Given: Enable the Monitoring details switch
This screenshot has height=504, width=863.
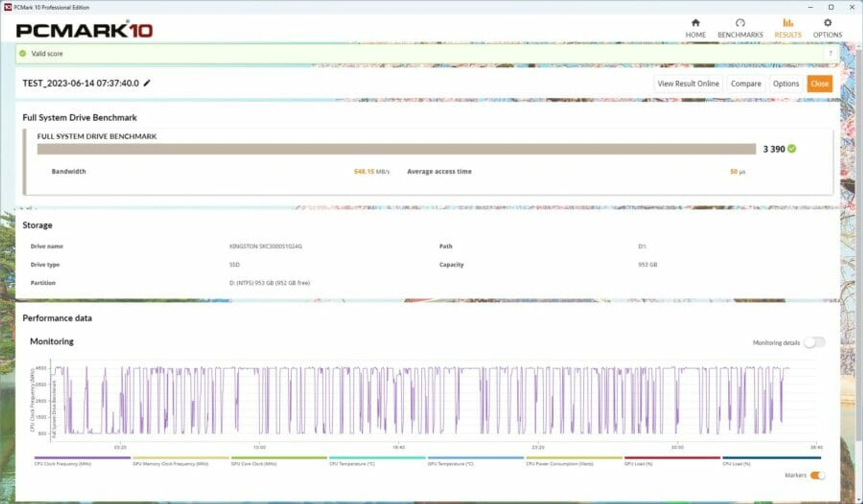Looking at the screenshot, I should point(814,342).
